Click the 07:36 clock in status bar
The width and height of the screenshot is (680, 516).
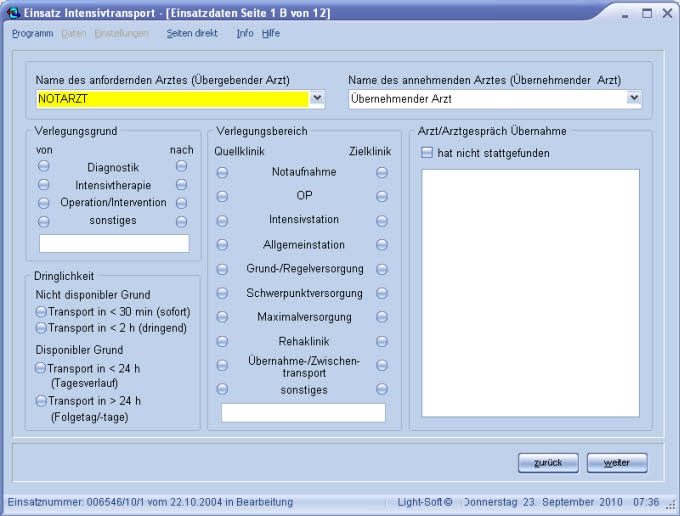[x=646, y=502]
